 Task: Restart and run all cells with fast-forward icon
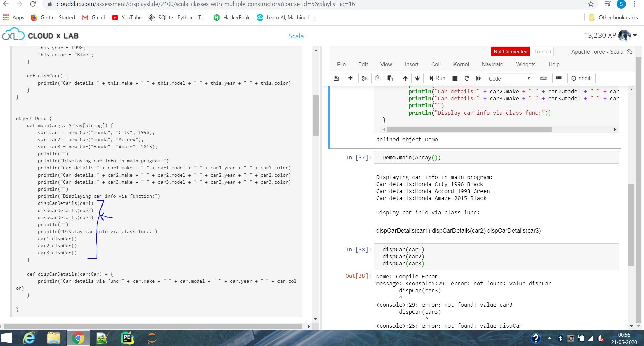(x=478, y=78)
